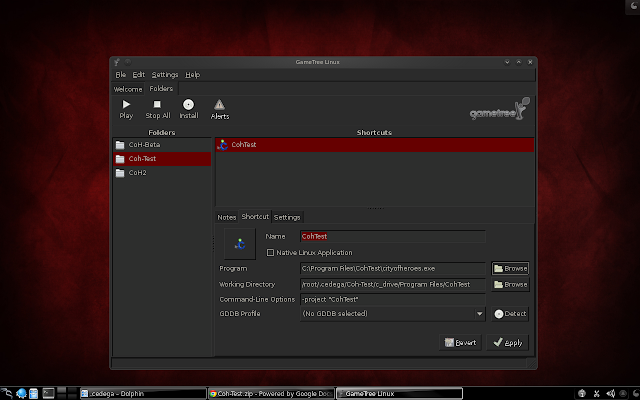Select the Coh-Test folder
The image size is (640, 400).
162,159
